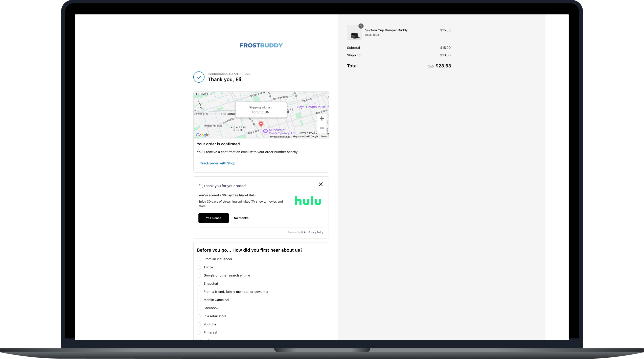Select From an influencer option
The image size is (644, 359).
[x=199, y=259]
